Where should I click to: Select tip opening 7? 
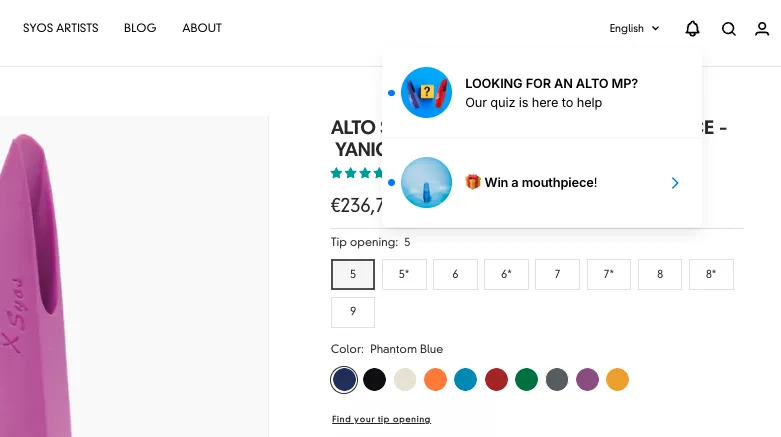[557, 274]
